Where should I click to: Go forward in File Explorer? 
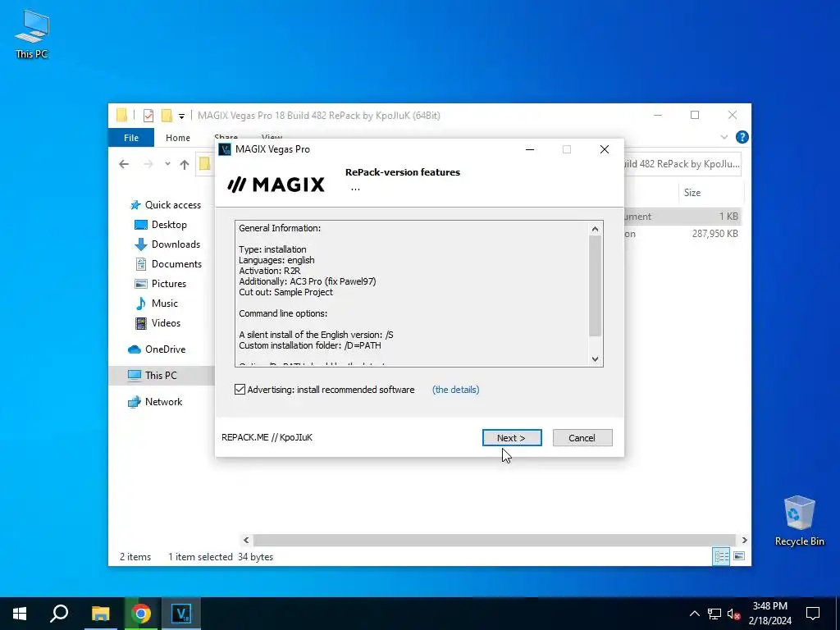click(148, 164)
